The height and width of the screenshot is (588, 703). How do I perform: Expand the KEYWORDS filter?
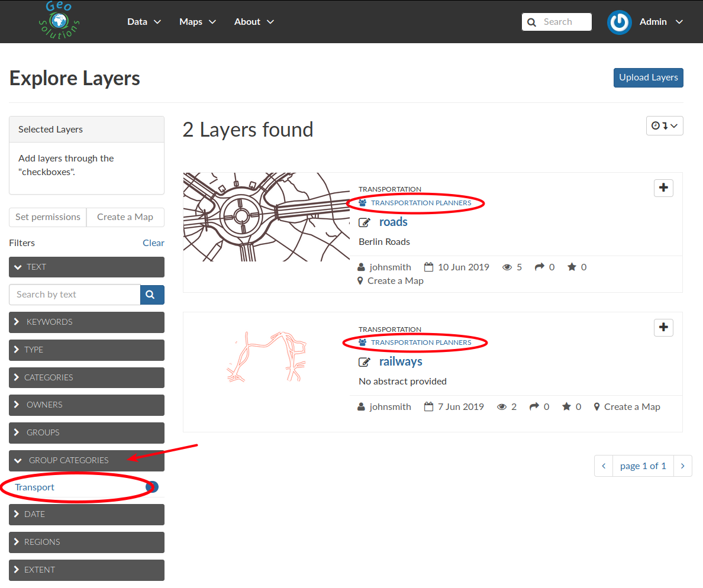(86, 322)
